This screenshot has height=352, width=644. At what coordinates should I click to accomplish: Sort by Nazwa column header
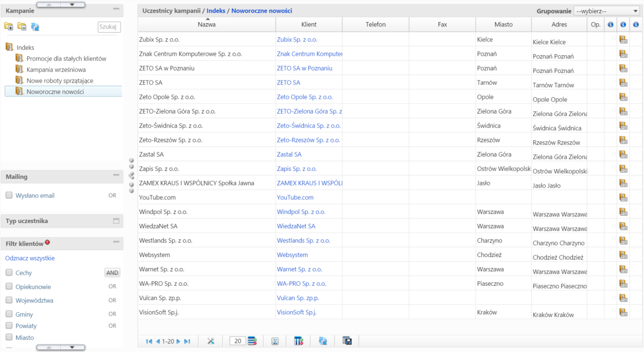coord(207,24)
